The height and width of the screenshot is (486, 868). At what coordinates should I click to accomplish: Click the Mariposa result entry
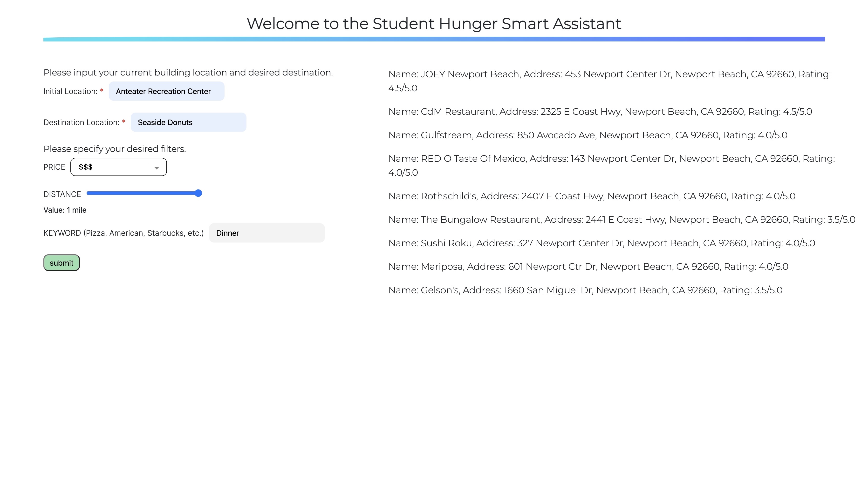[588, 266]
